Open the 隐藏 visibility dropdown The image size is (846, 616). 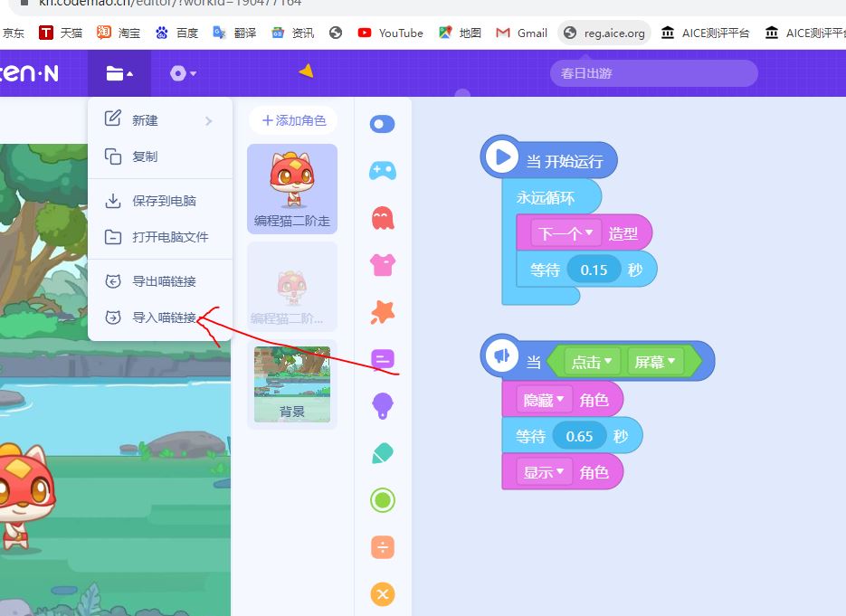point(543,400)
